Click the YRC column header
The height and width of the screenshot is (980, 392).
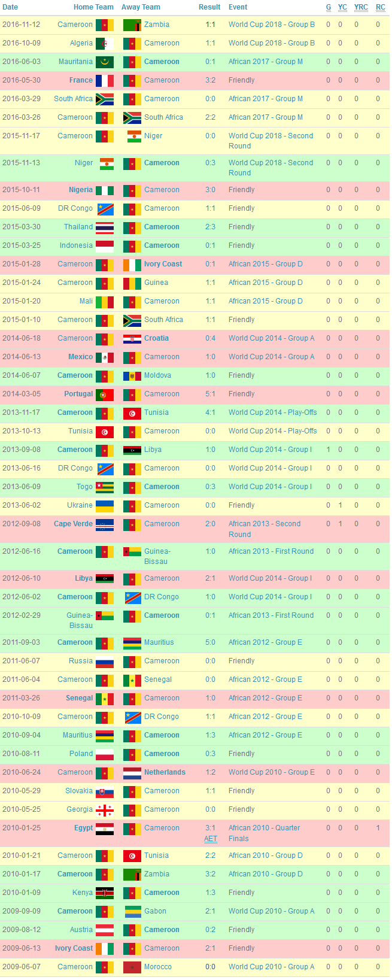[361, 7]
